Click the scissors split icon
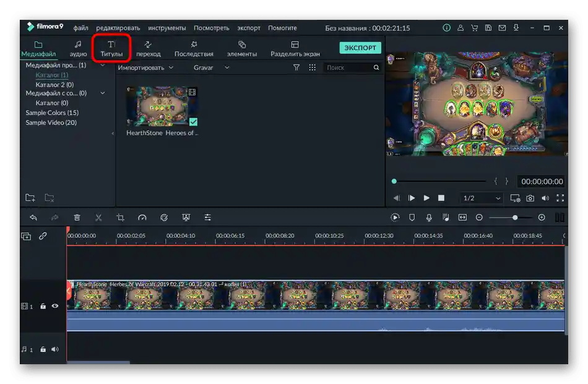588x384 pixels. [x=98, y=218]
